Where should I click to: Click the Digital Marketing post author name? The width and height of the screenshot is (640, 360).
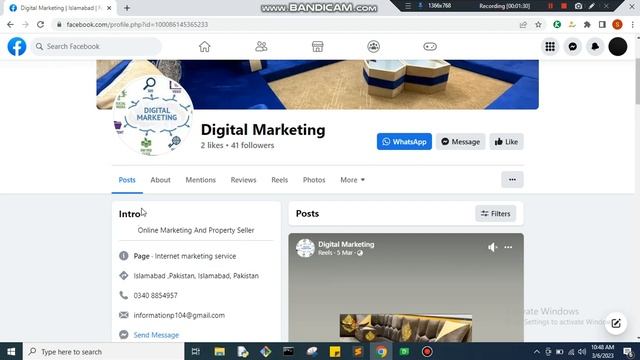346,244
